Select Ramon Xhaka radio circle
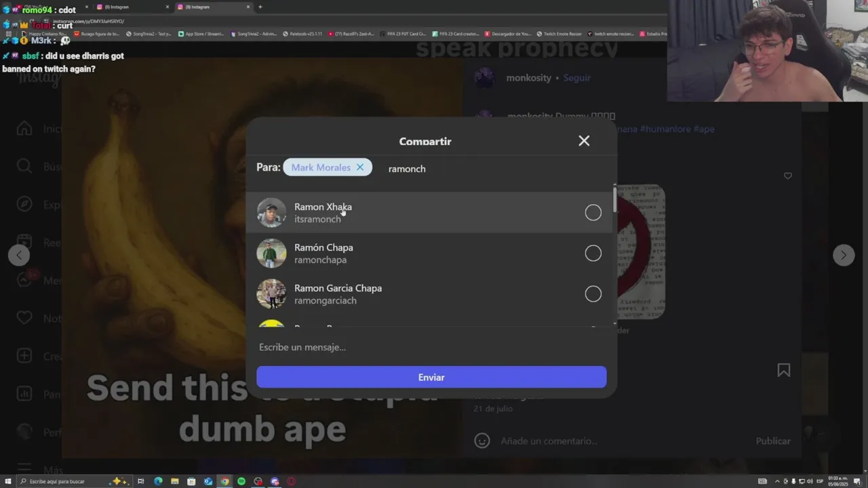Viewport: 868px width, 488px height. click(x=593, y=213)
